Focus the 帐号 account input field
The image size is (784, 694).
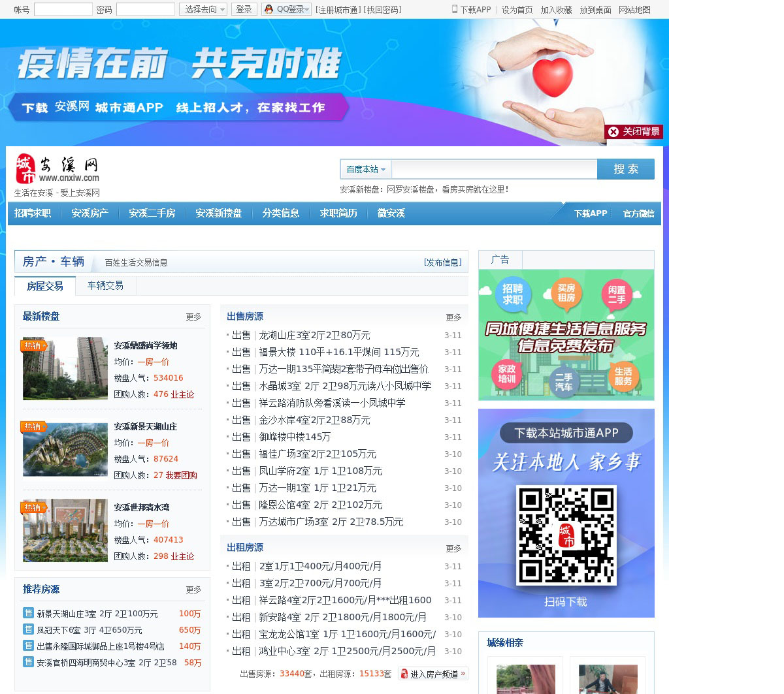coord(63,9)
